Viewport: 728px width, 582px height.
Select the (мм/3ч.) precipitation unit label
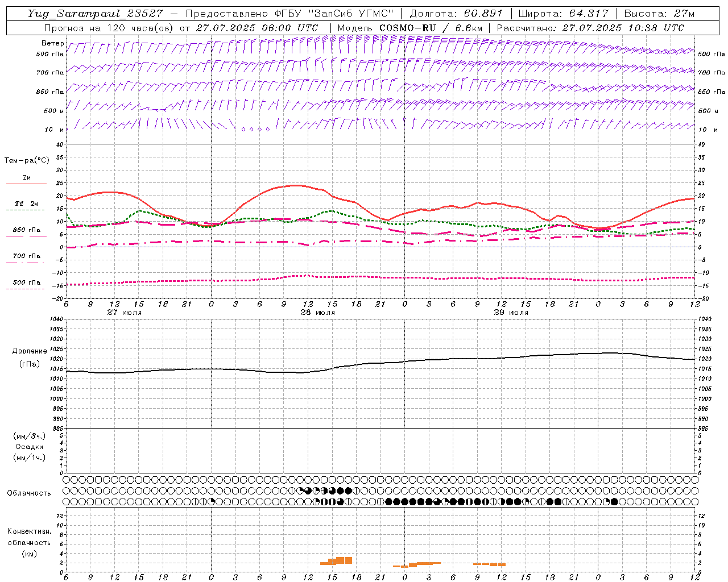(x=30, y=436)
